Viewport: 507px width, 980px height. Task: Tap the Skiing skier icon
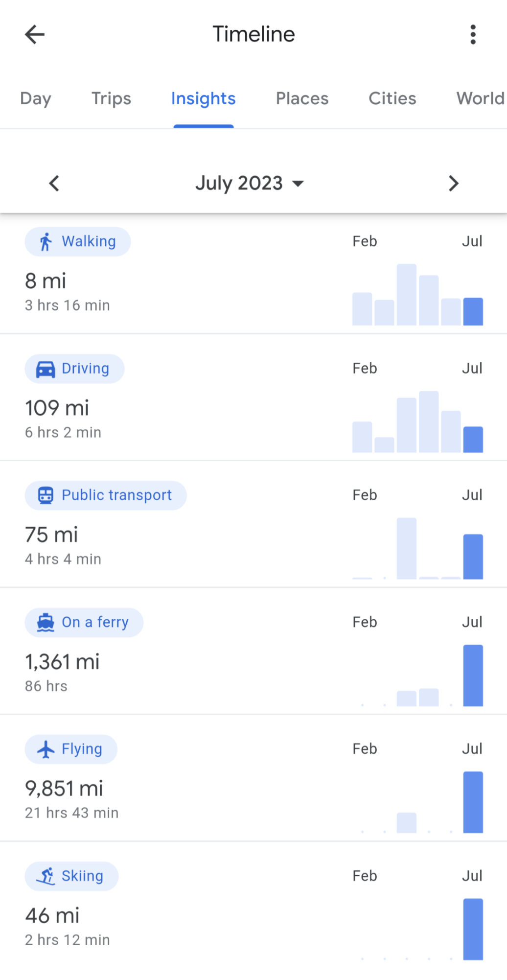pos(46,876)
